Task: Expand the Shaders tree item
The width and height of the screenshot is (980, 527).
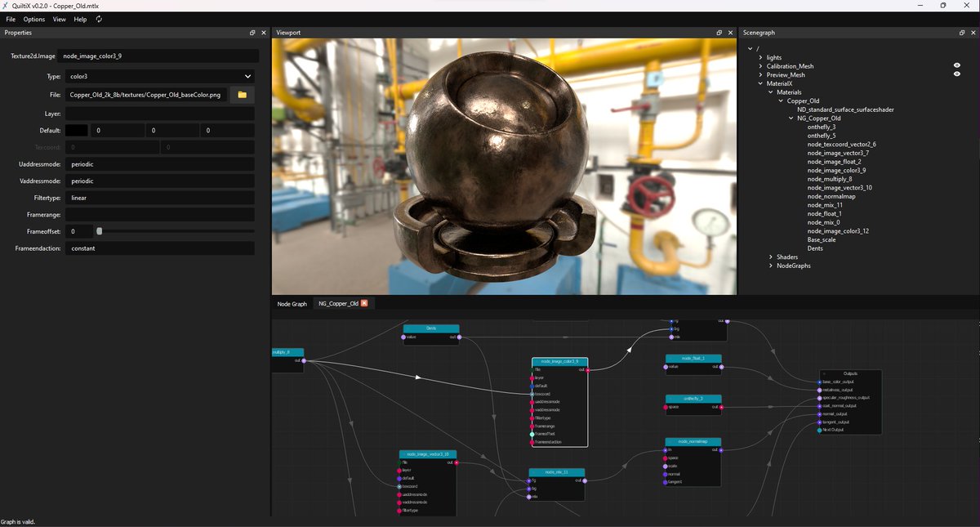Action: (770, 257)
